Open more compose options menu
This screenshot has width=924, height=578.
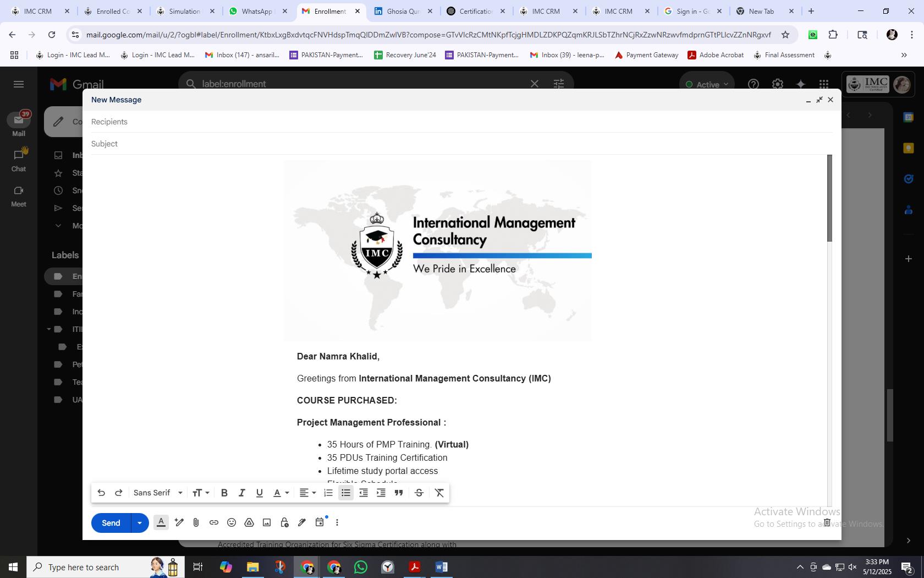[x=337, y=522]
